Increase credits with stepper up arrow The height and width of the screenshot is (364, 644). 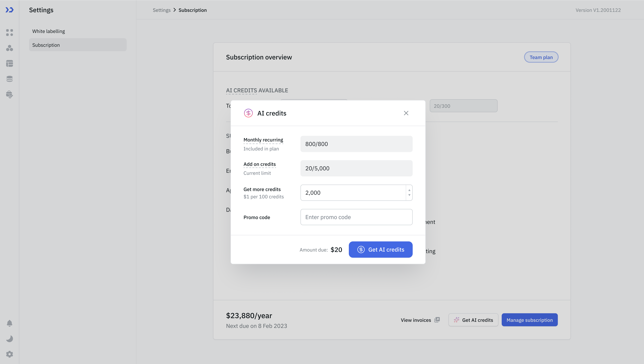click(x=409, y=190)
